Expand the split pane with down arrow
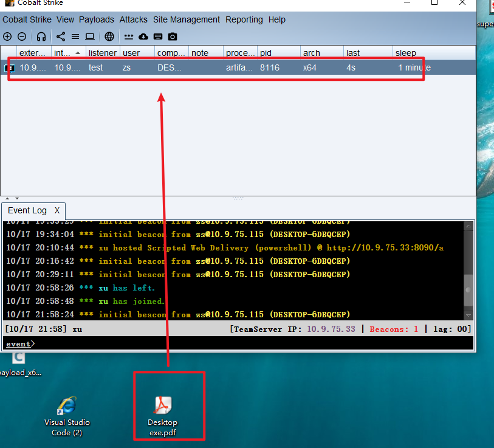494x448 pixels. (17, 198)
